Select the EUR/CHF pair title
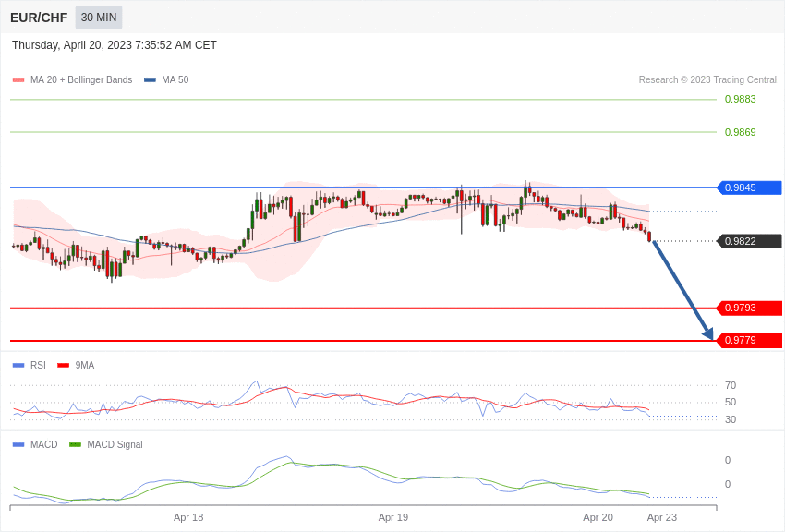 point(39,18)
